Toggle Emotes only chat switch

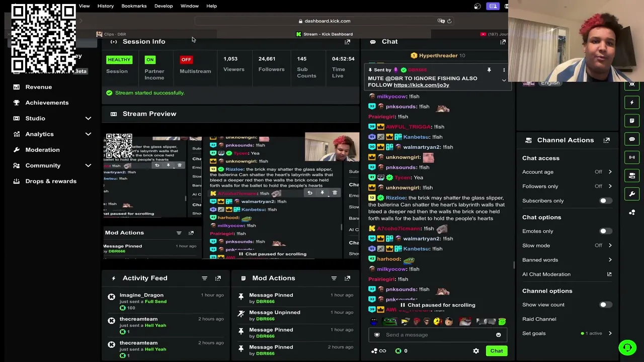[x=605, y=231]
